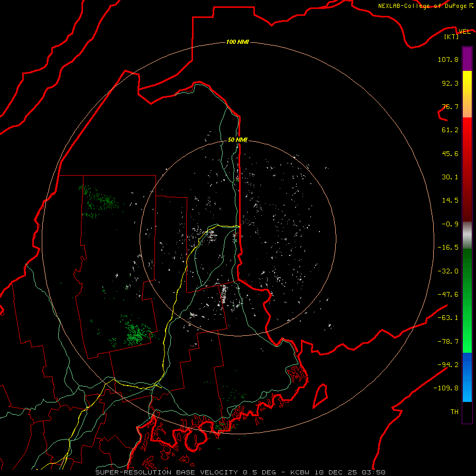The width and height of the screenshot is (476, 476).
Task: Click the 61.2 velocity scale value
Action: tap(450, 130)
